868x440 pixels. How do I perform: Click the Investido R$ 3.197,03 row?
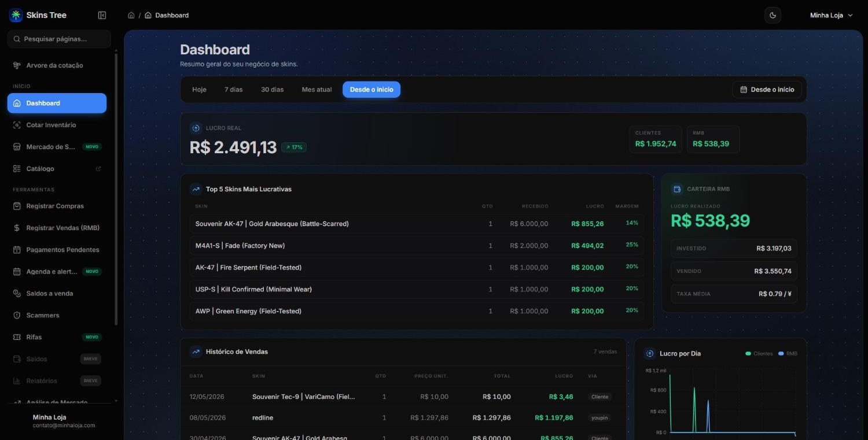click(x=734, y=248)
